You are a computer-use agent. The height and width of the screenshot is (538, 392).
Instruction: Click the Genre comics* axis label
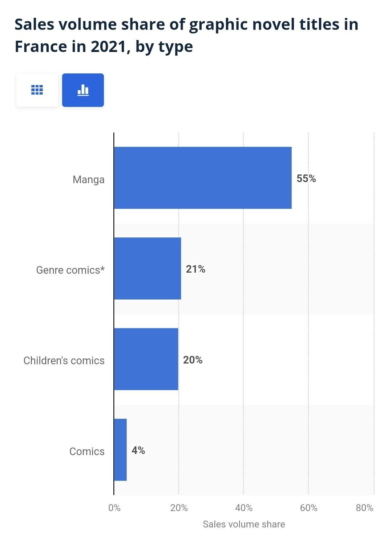coord(70,270)
